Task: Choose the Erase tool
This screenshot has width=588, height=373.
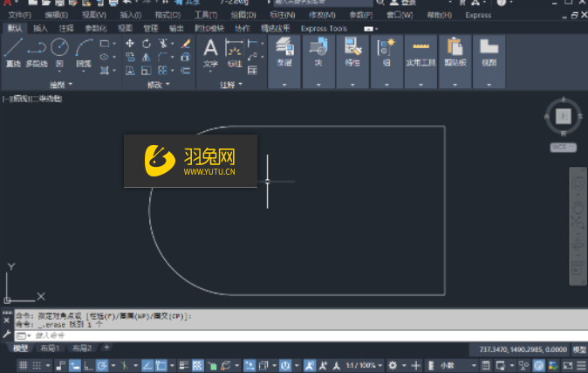Action: (x=186, y=44)
